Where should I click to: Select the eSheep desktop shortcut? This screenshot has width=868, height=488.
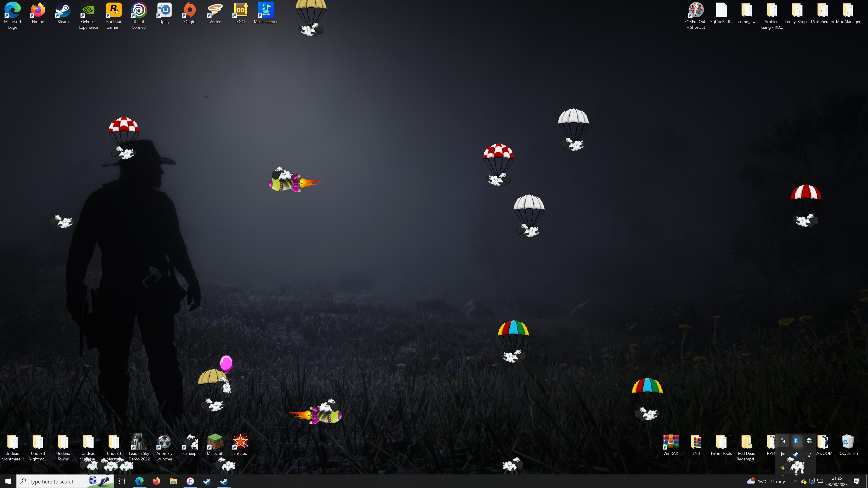point(190,442)
